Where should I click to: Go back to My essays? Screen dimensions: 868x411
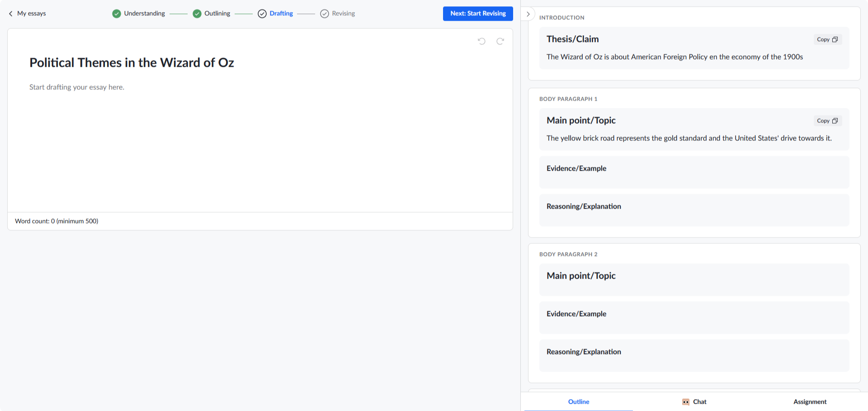(27, 14)
